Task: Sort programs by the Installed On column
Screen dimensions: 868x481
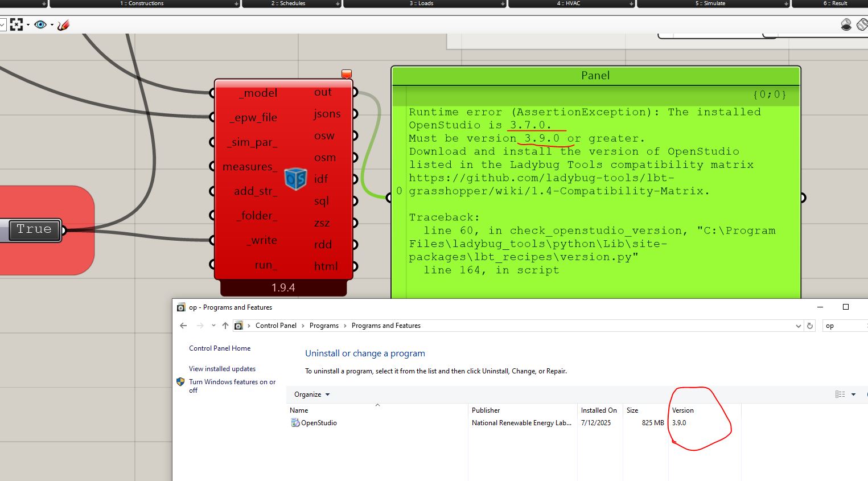Action: click(x=599, y=410)
